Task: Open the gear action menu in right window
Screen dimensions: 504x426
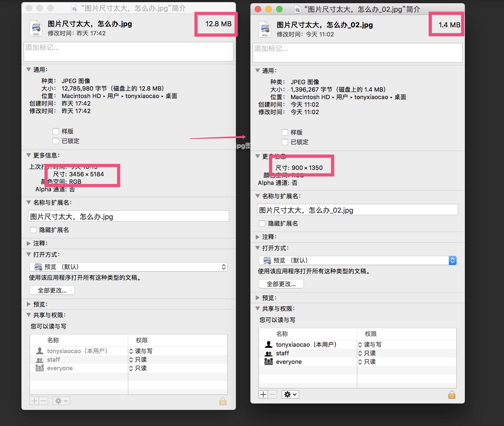Action: coord(290,394)
